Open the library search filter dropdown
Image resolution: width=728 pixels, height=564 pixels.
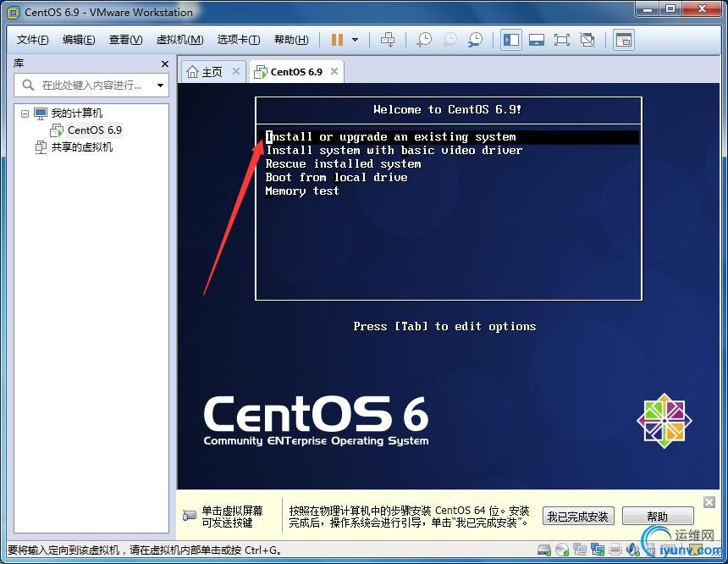tap(160, 86)
